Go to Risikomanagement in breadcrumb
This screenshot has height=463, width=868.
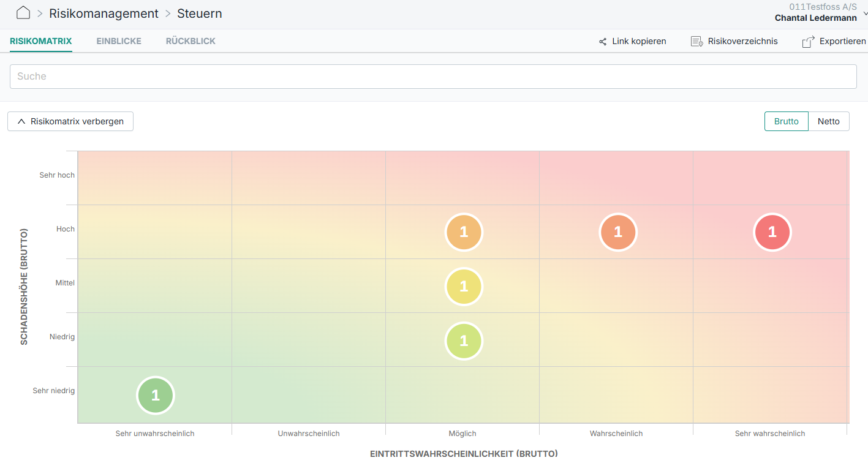click(104, 13)
